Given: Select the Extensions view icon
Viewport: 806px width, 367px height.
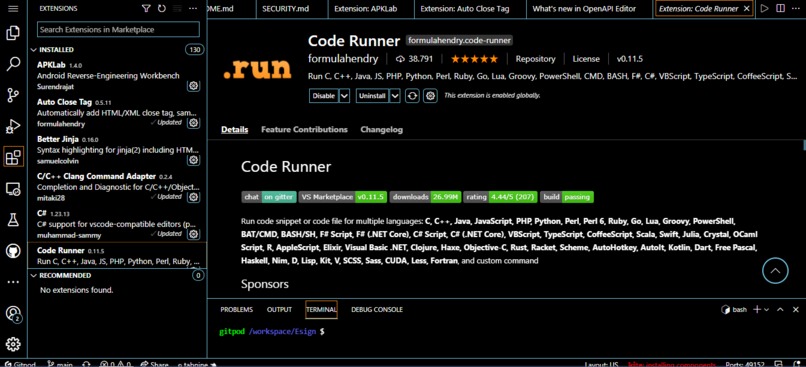Looking at the screenshot, I should pos(13,157).
